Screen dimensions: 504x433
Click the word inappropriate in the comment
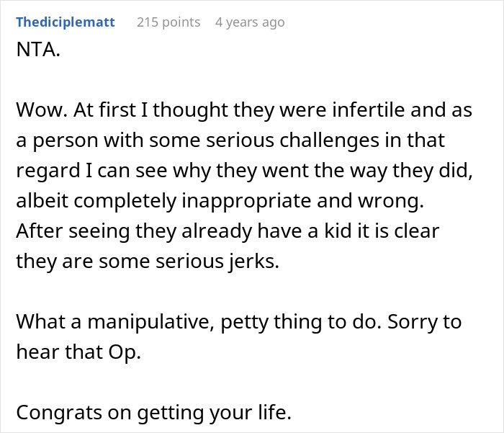(x=246, y=202)
